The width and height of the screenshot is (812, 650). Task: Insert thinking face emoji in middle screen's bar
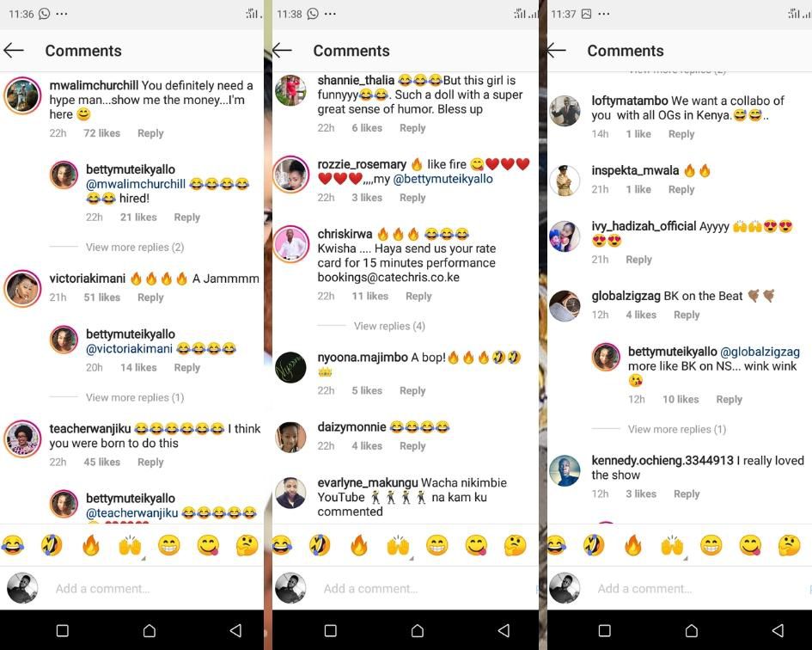[515, 545]
